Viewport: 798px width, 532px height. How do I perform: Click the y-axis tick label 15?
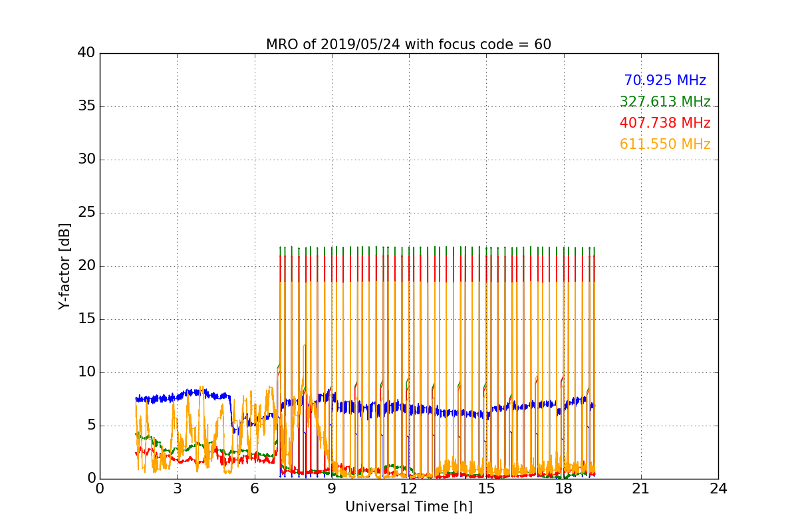pyautogui.click(x=86, y=319)
